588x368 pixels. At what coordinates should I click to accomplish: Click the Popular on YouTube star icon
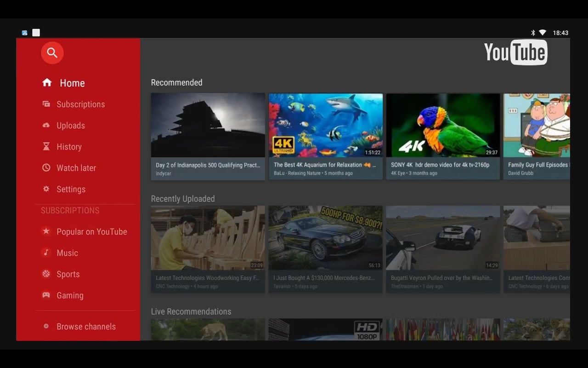point(46,231)
